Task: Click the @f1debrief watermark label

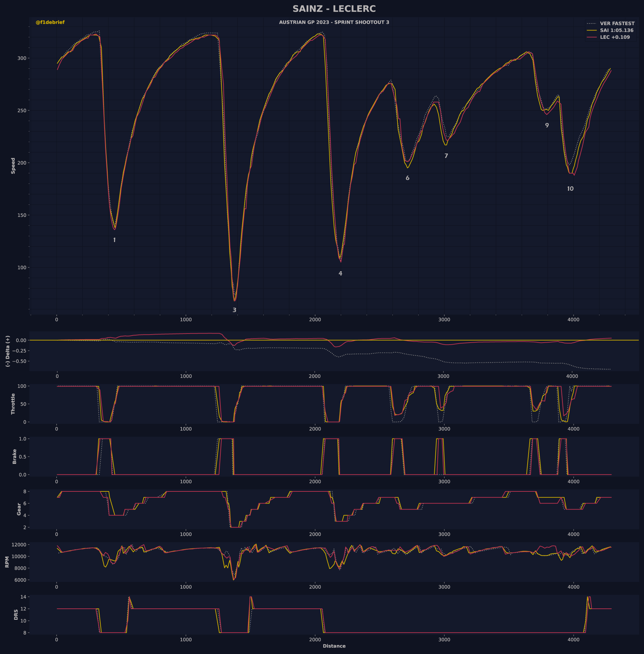Action: pyautogui.click(x=50, y=22)
